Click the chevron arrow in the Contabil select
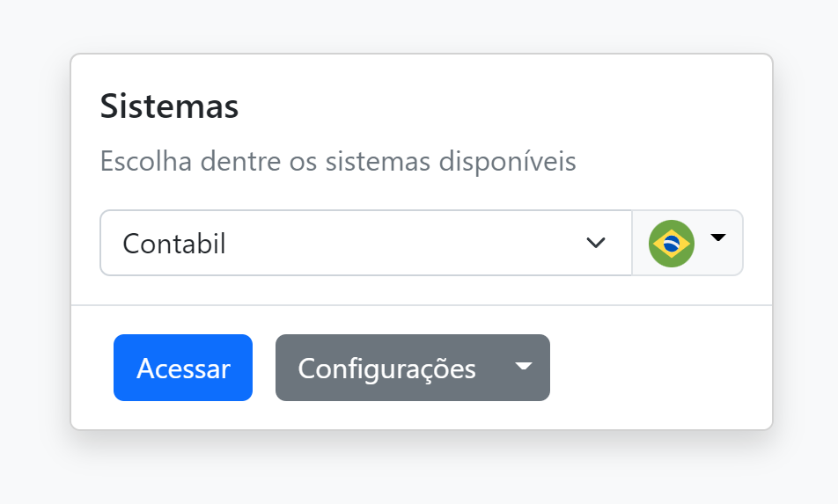The width and height of the screenshot is (838, 504). [x=596, y=243]
